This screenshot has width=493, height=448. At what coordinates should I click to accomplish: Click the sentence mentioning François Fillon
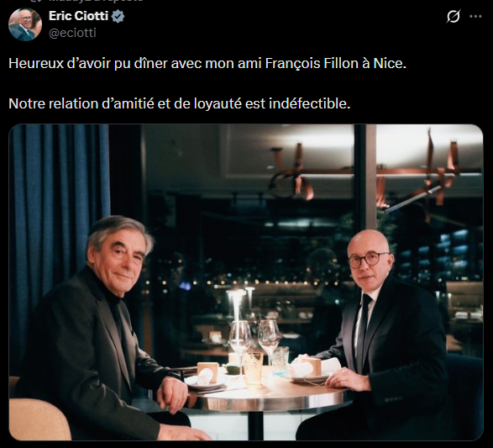pyautogui.click(x=207, y=64)
